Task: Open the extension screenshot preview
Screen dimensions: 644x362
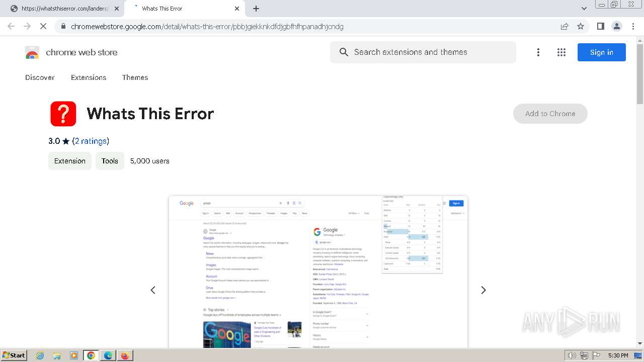Action: point(318,271)
